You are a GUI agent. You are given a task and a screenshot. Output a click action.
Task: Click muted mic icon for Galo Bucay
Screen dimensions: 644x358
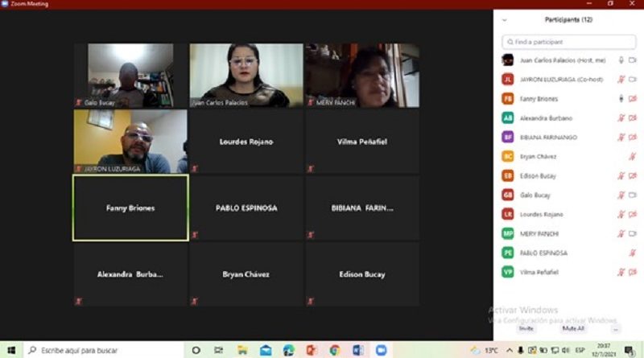pyautogui.click(x=621, y=195)
